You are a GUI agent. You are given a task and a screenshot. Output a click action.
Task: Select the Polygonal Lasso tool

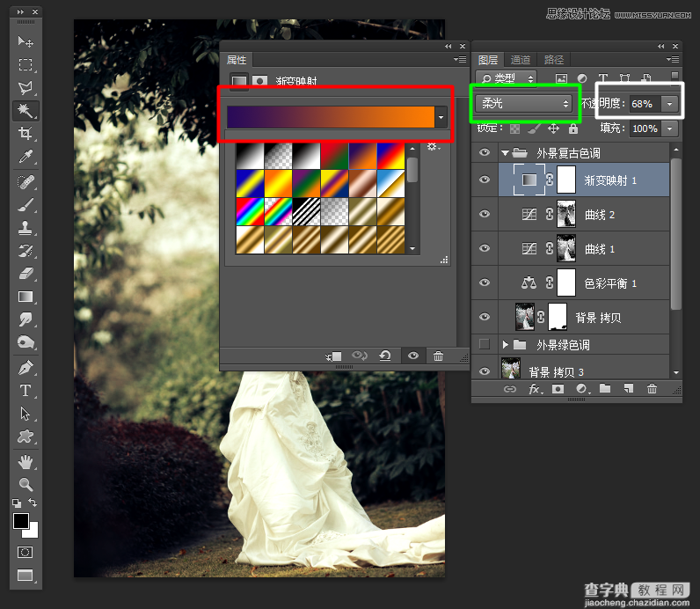point(26,88)
